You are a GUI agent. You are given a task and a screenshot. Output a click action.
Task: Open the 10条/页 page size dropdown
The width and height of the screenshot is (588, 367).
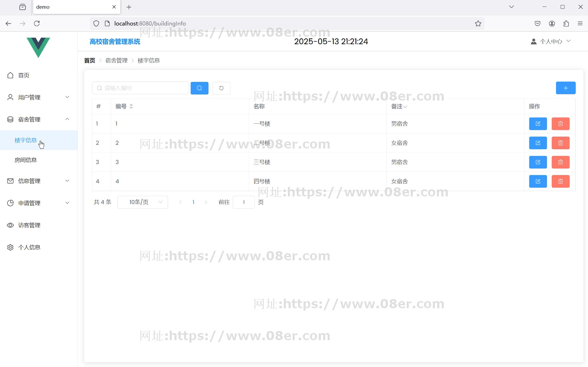[x=143, y=202]
